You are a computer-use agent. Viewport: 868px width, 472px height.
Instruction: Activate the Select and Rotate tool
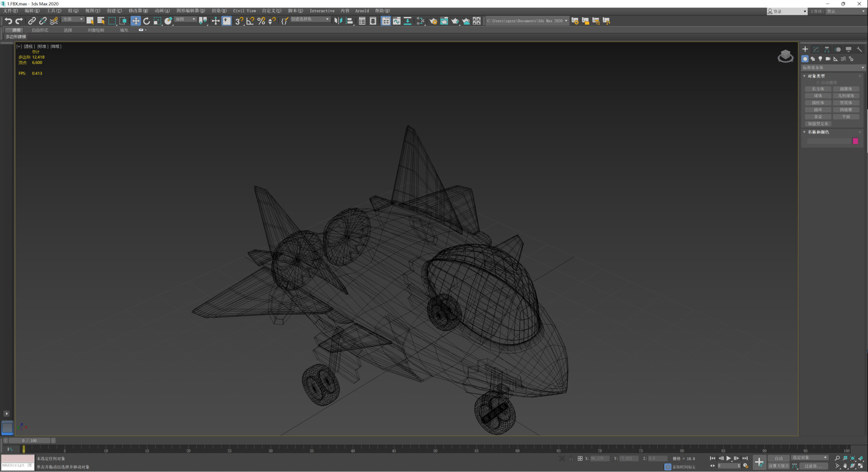146,21
